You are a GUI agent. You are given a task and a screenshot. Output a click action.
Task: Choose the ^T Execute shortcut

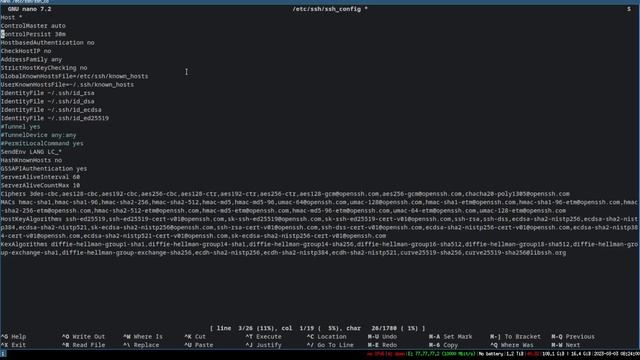pyautogui.click(x=263, y=337)
